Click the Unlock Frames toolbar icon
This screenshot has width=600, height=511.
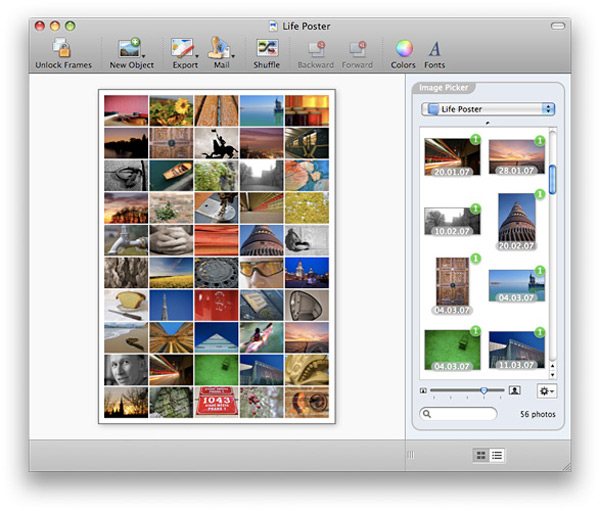[63, 48]
